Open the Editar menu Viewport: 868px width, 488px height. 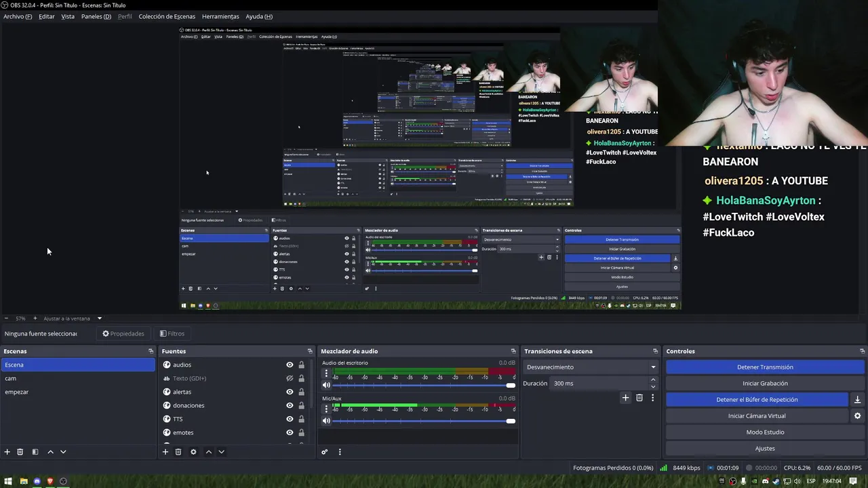47,16
